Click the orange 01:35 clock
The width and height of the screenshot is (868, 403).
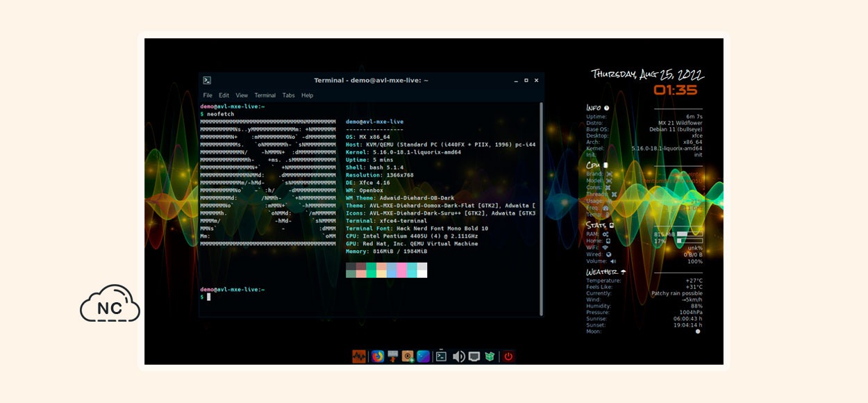point(675,90)
